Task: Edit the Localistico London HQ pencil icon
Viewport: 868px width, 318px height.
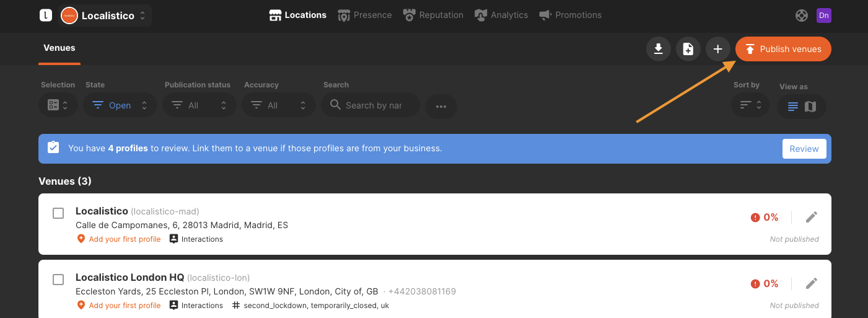Action: click(x=812, y=283)
